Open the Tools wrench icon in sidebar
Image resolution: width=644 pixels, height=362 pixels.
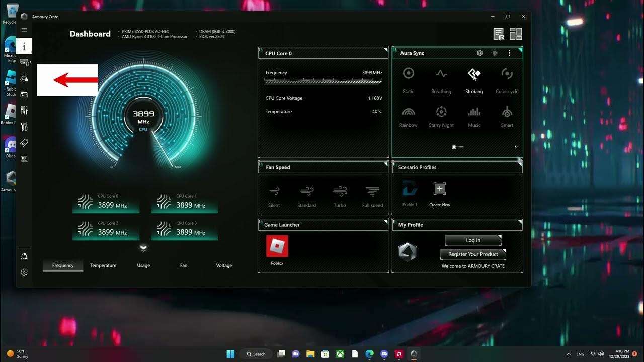coord(24,127)
